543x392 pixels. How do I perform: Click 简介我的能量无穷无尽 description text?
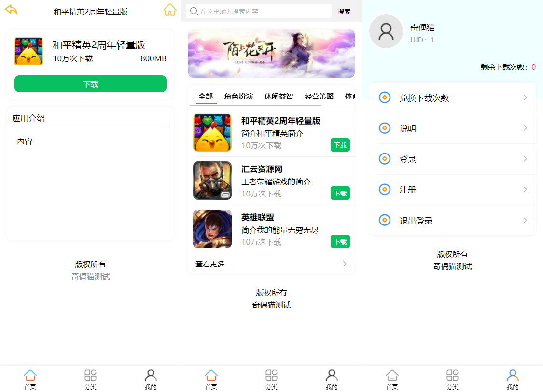(x=280, y=230)
